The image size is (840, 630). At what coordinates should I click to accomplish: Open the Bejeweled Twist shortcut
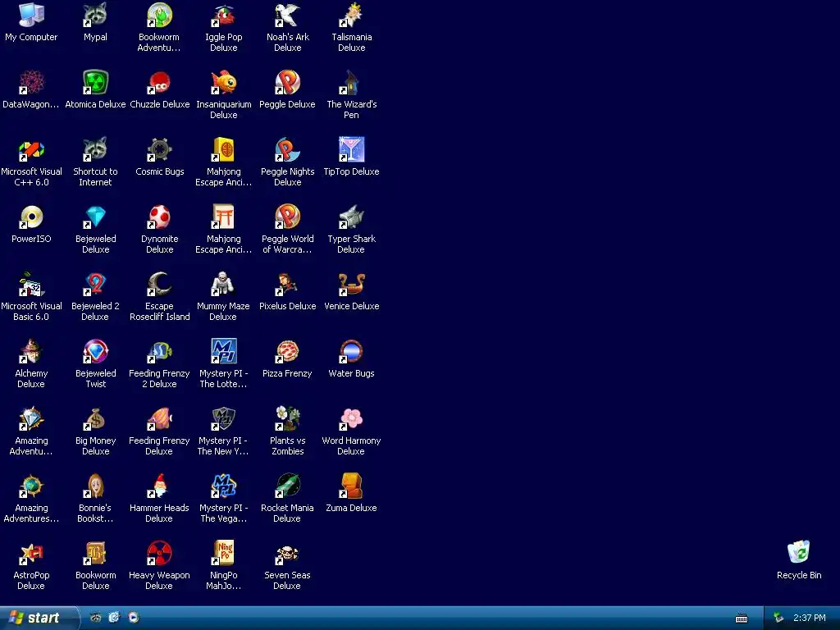tap(95, 351)
